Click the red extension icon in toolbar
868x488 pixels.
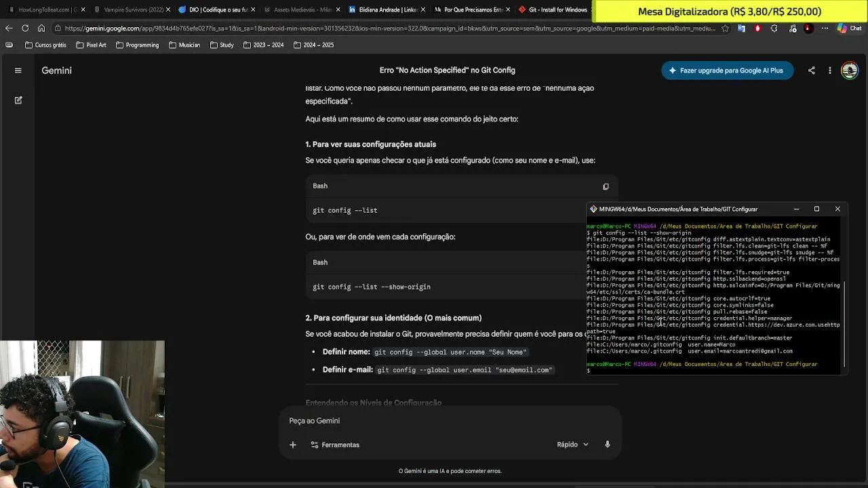(x=757, y=28)
